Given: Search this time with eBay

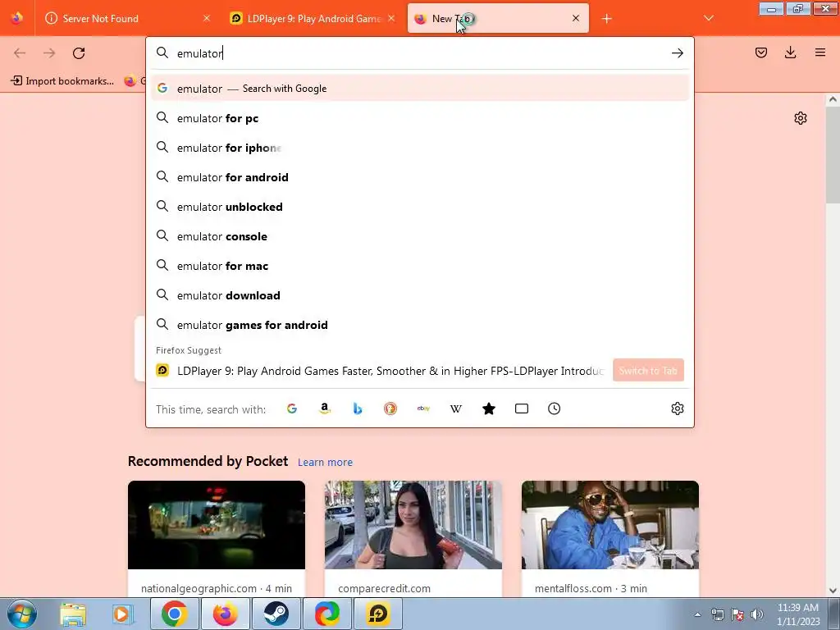Looking at the screenshot, I should (423, 409).
